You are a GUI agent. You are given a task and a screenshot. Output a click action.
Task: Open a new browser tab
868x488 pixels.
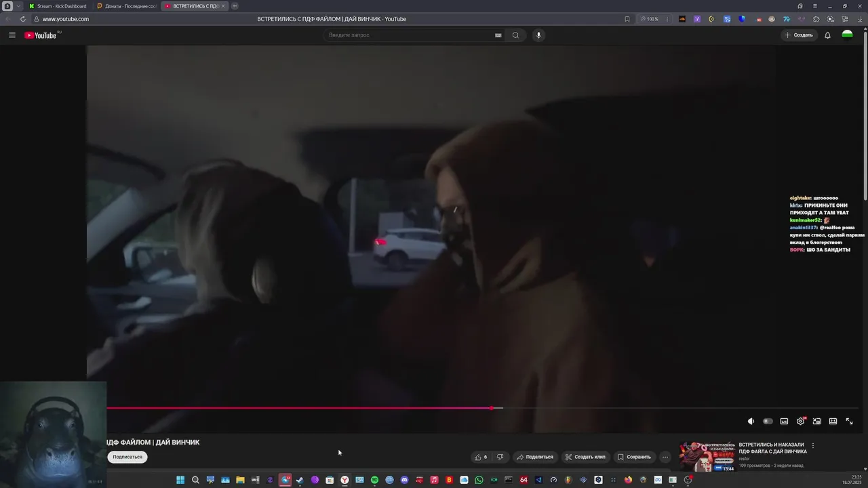[235, 6]
